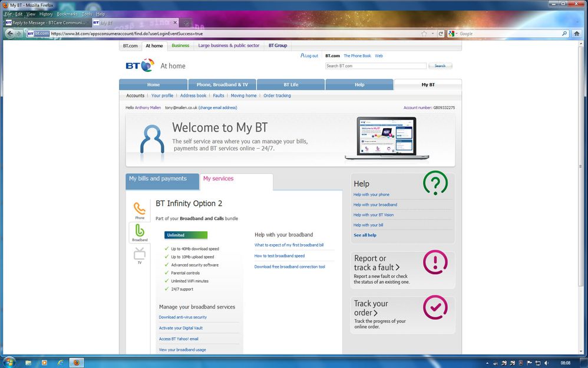Open Help with your broadband link
The width and height of the screenshot is (588, 368).
tap(375, 205)
